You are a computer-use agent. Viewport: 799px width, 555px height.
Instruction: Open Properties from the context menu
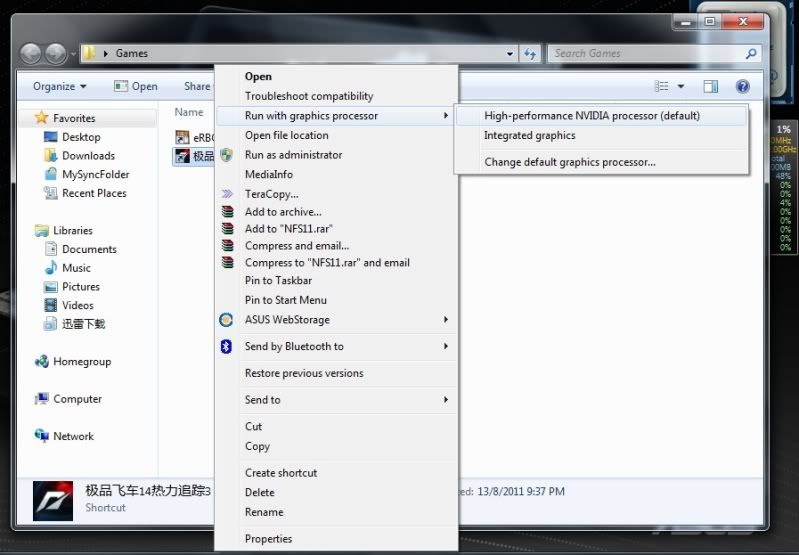click(269, 539)
